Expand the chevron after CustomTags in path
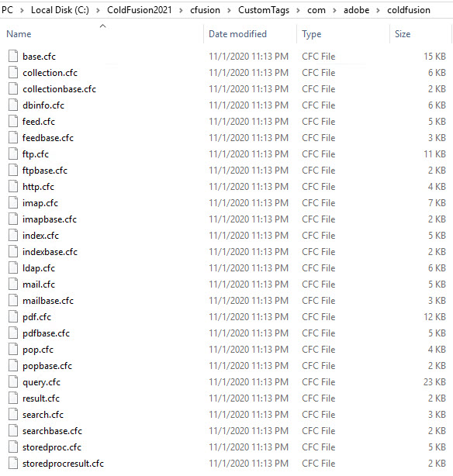This screenshot has width=453, height=476. 298,10
